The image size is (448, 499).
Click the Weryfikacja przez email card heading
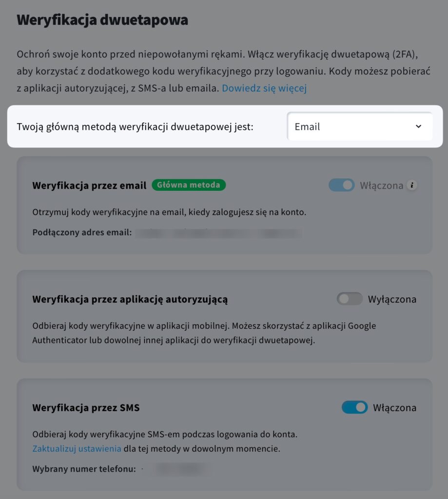pyautogui.click(x=89, y=185)
